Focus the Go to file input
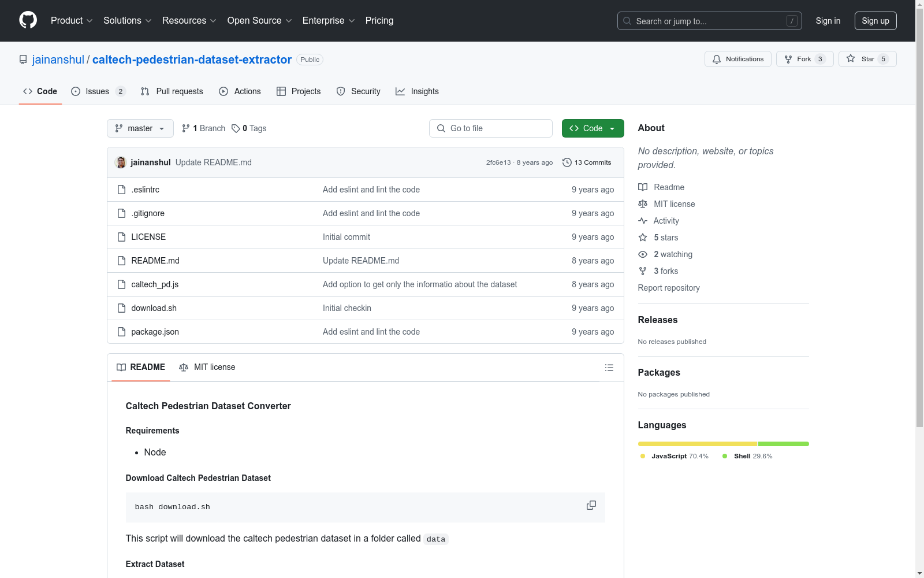 click(x=491, y=128)
